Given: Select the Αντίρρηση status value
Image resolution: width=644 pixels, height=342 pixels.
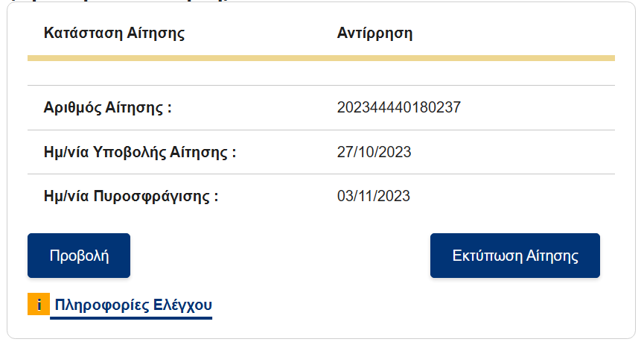Looking at the screenshot, I should [374, 33].
